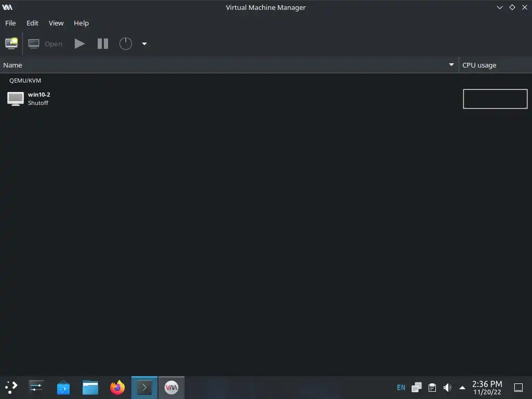Screen dimensions: 532x399
Task: Open the View menu
Action: point(56,23)
